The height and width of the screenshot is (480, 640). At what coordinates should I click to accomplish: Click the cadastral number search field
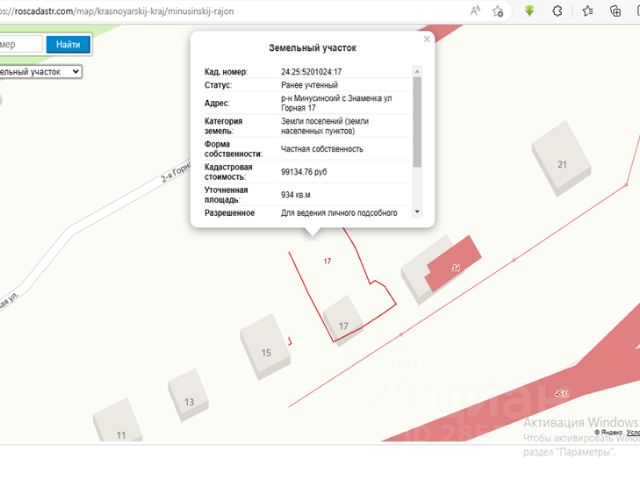[20, 45]
